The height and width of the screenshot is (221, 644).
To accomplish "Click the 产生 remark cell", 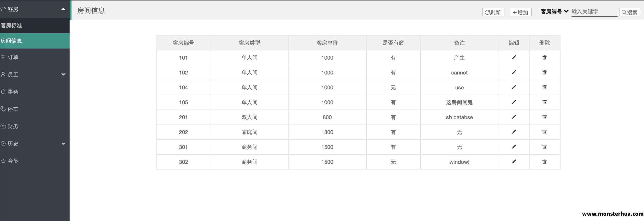I will 459,58.
